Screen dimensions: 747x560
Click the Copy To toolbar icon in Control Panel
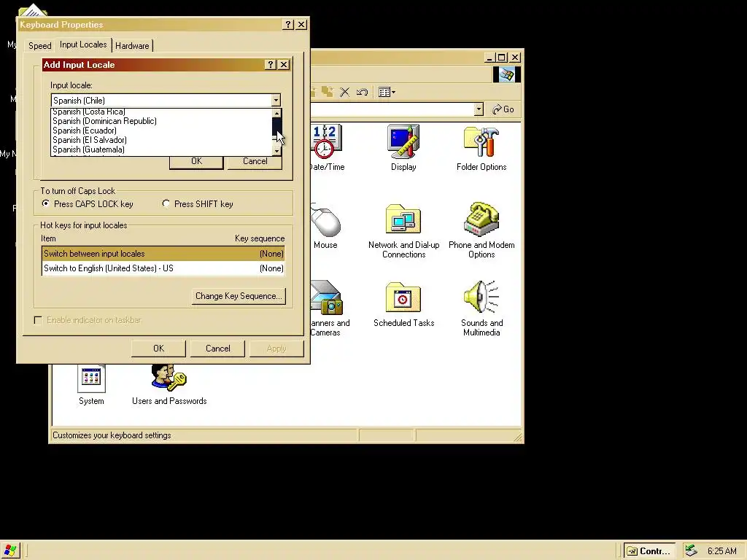[x=328, y=92]
